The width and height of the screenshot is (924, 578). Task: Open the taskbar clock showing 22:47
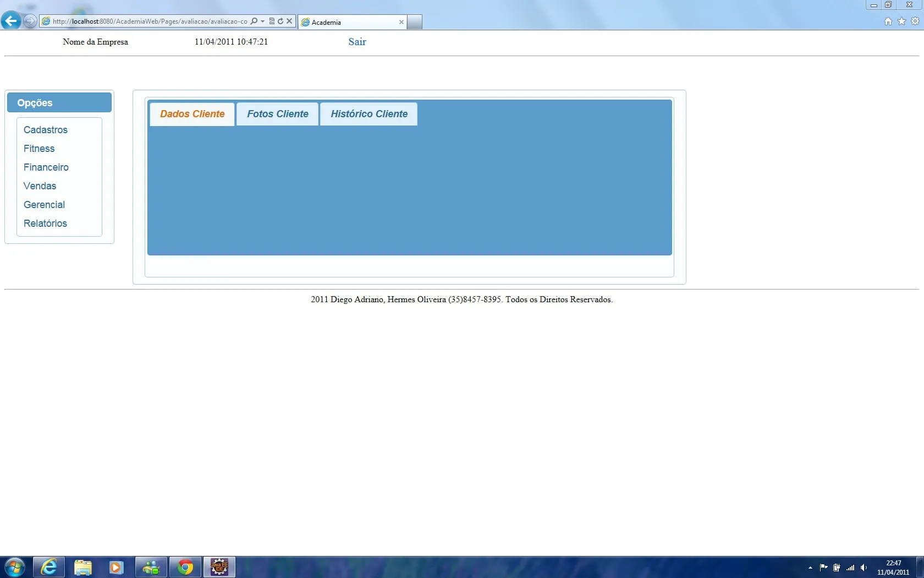click(893, 568)
